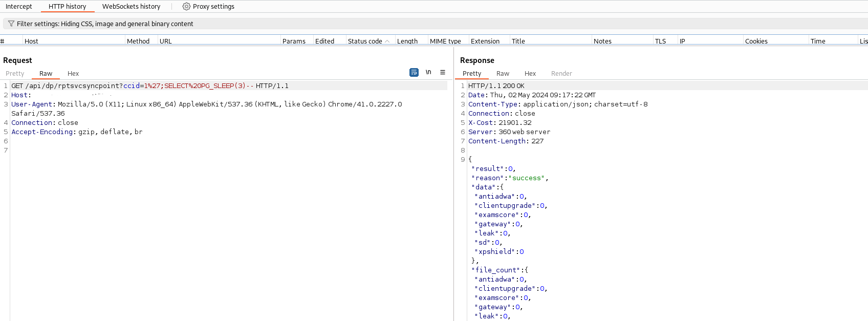The height and width of the screenshot is (321, 868).
Task: Select Response Hex view tab
Action: [530, 74]
